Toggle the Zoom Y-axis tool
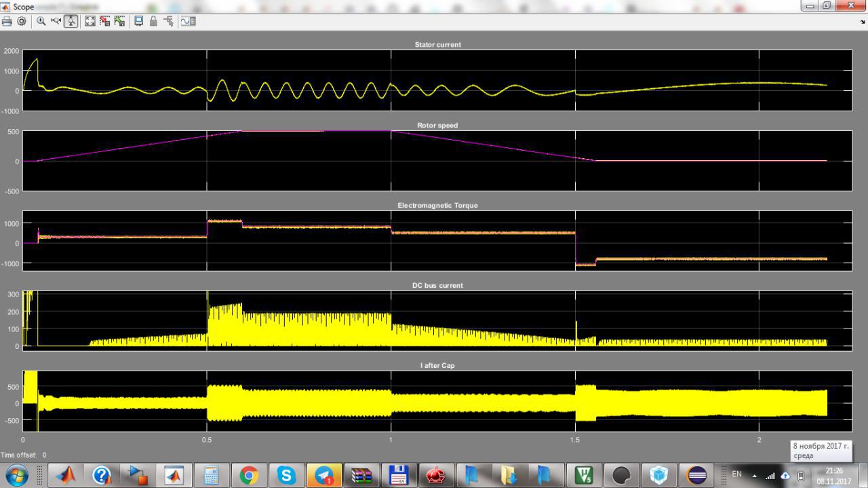868x488 pixels. coord(70,21)
